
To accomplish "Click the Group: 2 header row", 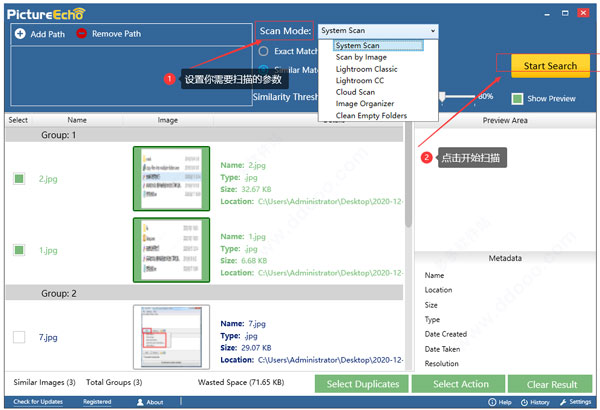I will (204, 294).
